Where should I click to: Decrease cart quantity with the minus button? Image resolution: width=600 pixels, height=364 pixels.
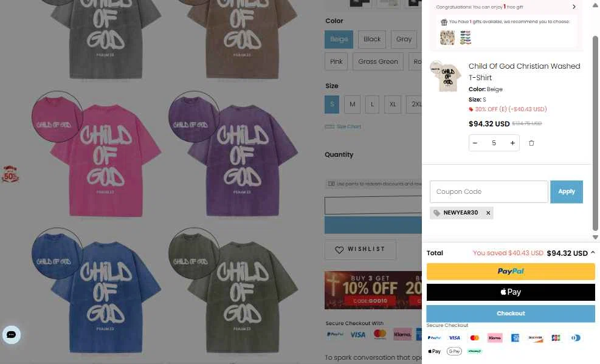click(x=475, y=143)
